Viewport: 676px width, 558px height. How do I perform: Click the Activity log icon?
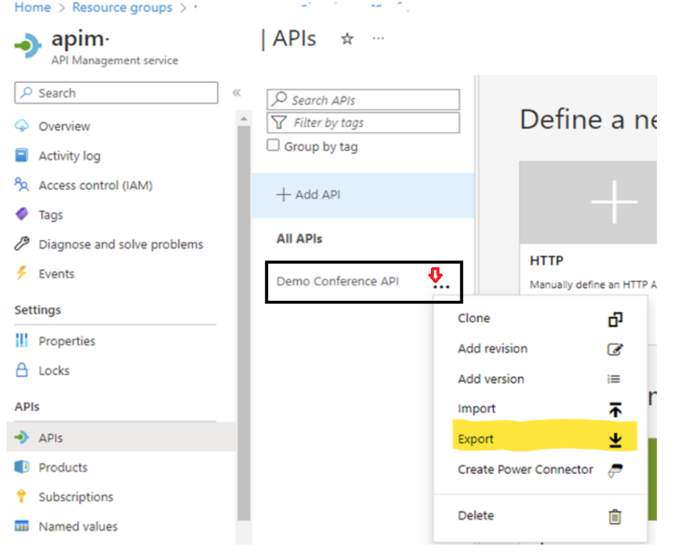pyautogui.click(x=22, y=155)
